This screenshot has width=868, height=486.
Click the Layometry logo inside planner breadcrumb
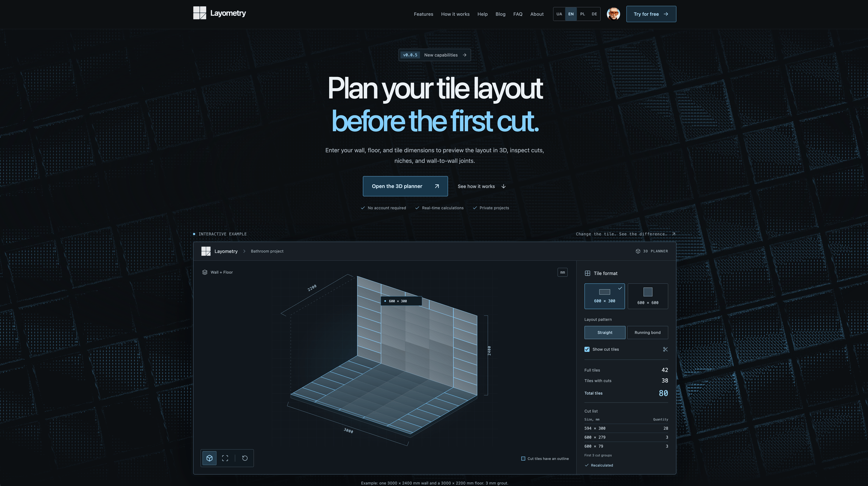coord(206,251)
